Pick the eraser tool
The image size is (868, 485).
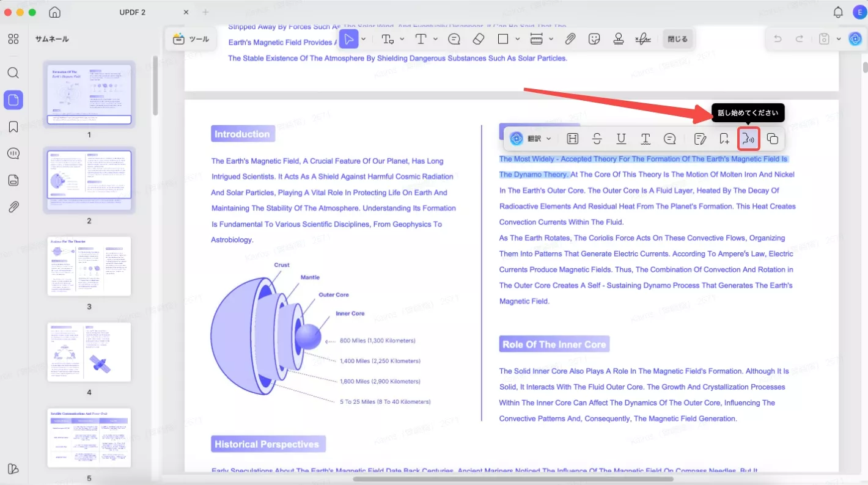click(479, 39)
